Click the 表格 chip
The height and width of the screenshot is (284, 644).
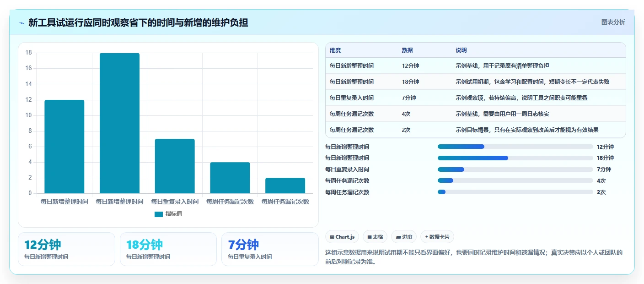375,237
